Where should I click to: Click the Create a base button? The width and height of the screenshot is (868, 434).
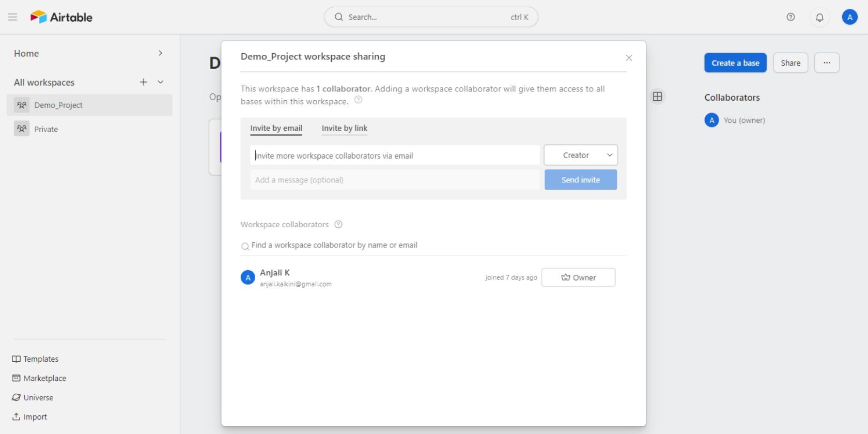point(735,63)
